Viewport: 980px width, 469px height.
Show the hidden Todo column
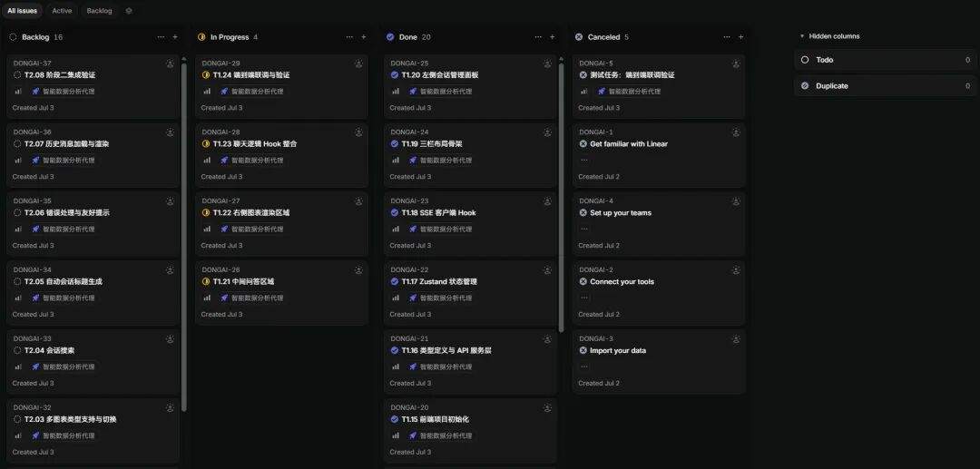pos(885,60)
